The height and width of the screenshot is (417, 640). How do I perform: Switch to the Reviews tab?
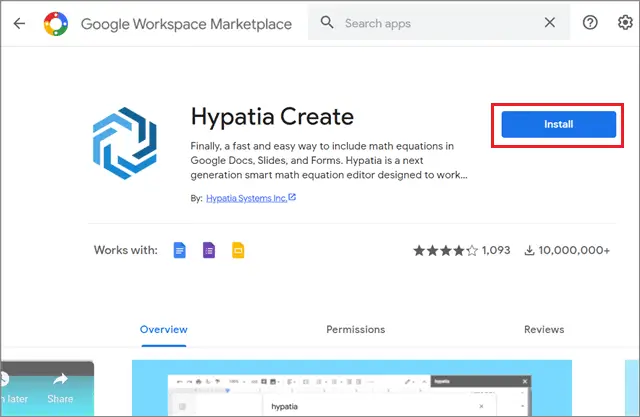(544, 329)
